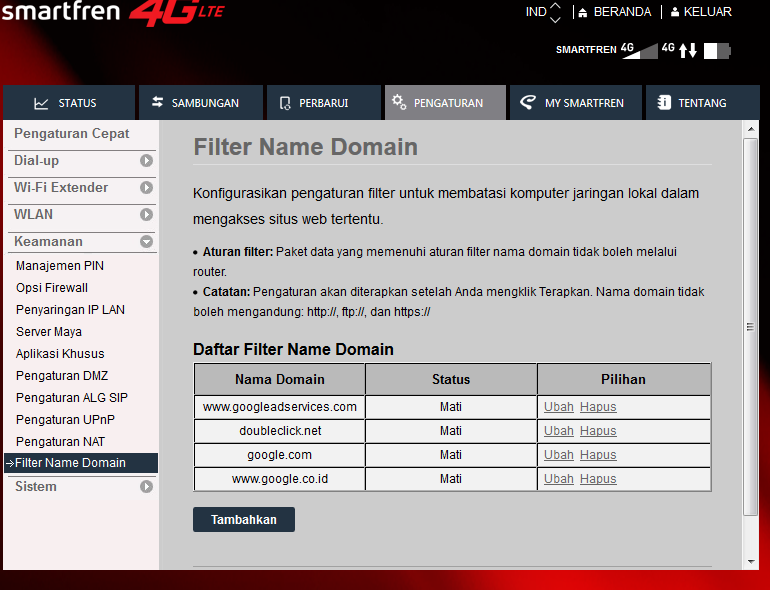This screenshot has height=590, width=770.
Task: Click the SMARTFREN signal strength icon
Action: [x=640, y=51]
